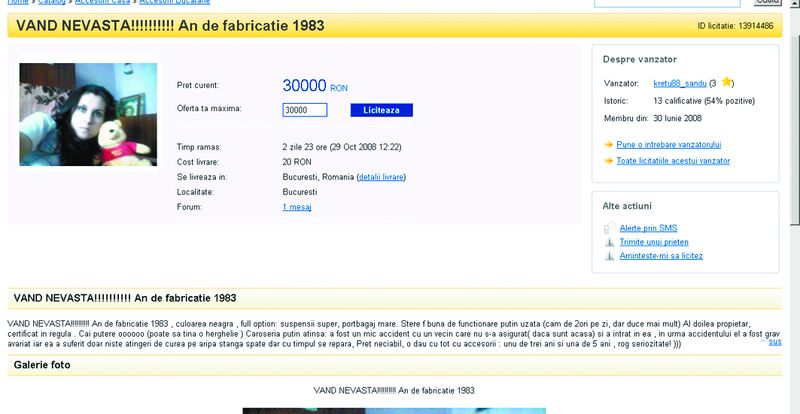Click 'Pune o intrebare vanzatorului' link
The height and width of the screenshot is (414, 800).
(669, 145)
